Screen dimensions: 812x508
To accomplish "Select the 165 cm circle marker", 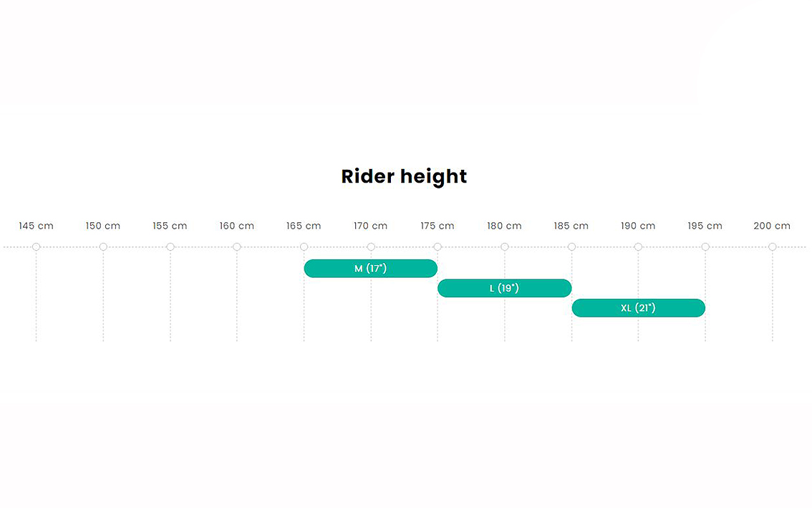I will click(x=304, y=246).
